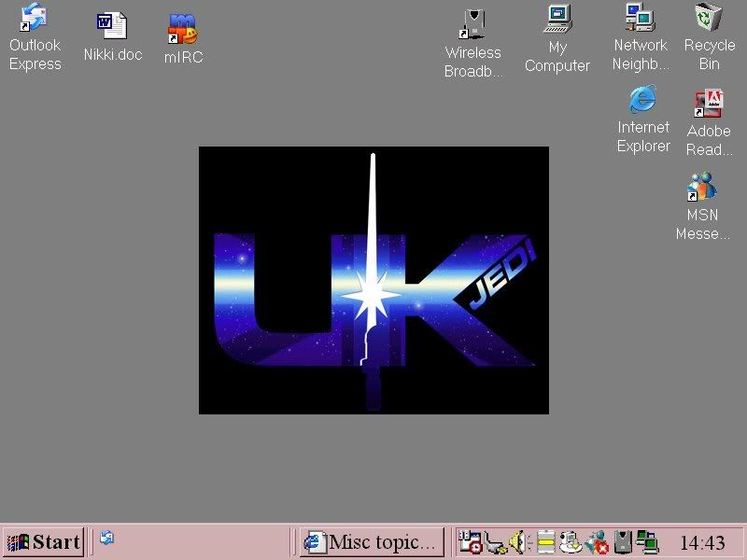Open the Wireless Broadband desktop shortcut
Image resolution: width=747 pixels, height=560 pixels.
pos(473,24)
